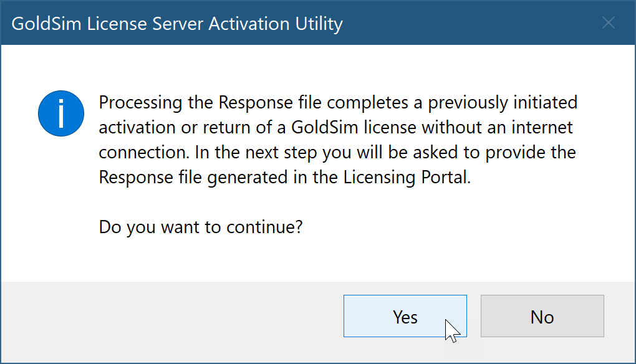Choose No to cancel the Response file
The height and width of the screenshot is (364, 636).
pos(542,316)
